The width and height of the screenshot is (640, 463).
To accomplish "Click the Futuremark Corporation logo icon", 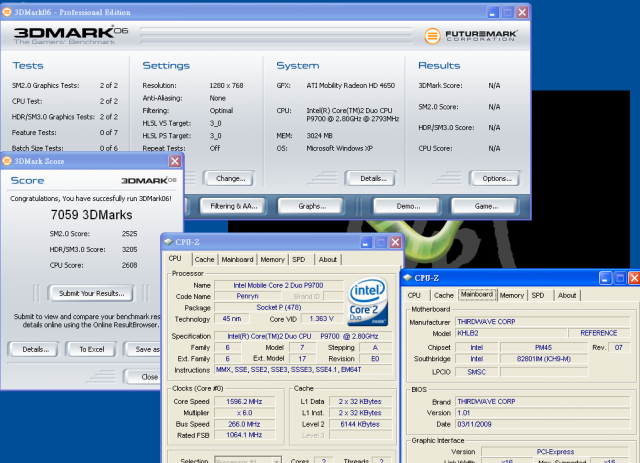I will (432, 36).
